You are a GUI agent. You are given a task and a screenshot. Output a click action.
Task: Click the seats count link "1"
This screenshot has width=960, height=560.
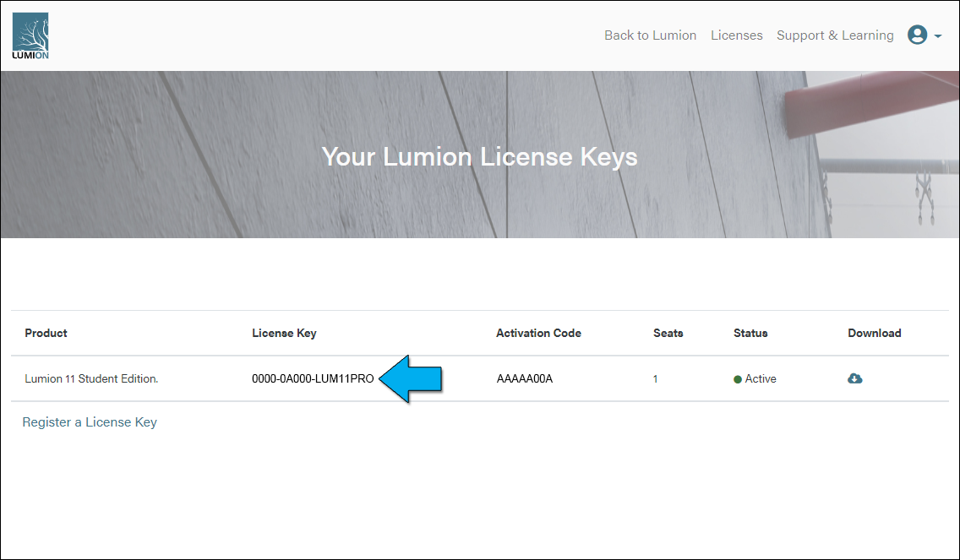pyautogui.click(x=655, y=379)
